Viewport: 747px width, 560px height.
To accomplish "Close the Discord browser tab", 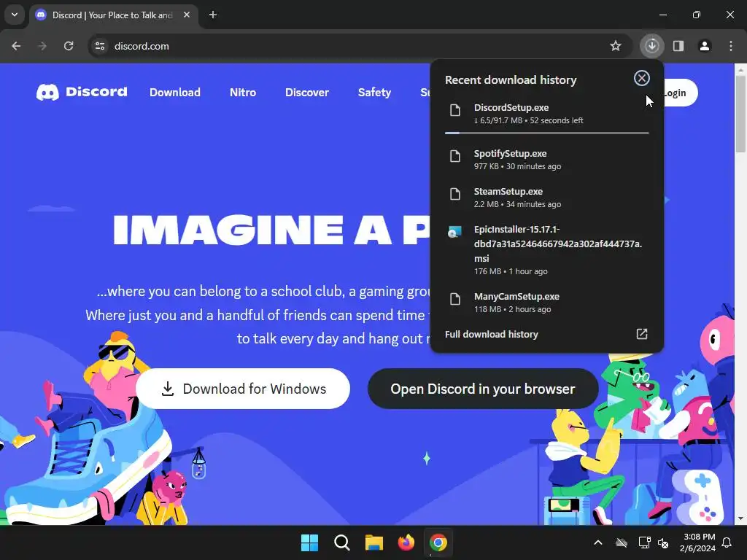I will pos(187,15).
